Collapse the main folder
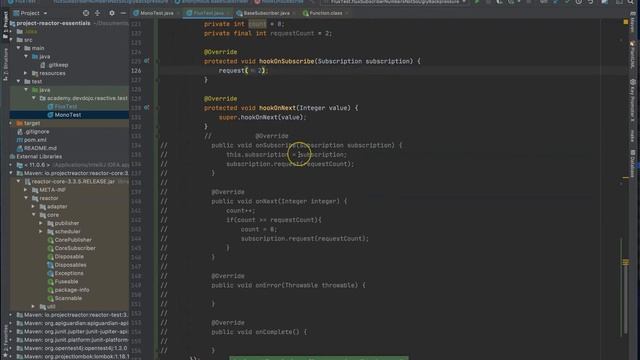This screenshot has width=640, height=360. [x=19, y=48]
